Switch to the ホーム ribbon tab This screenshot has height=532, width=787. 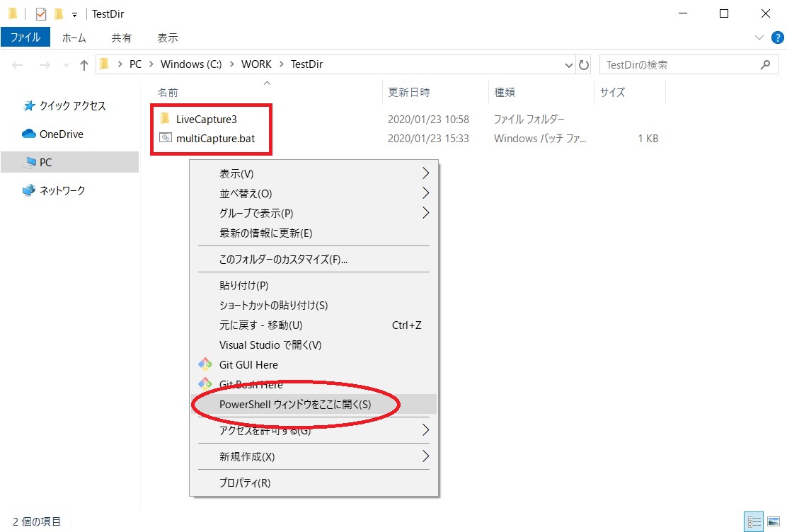tap(74, 37)
